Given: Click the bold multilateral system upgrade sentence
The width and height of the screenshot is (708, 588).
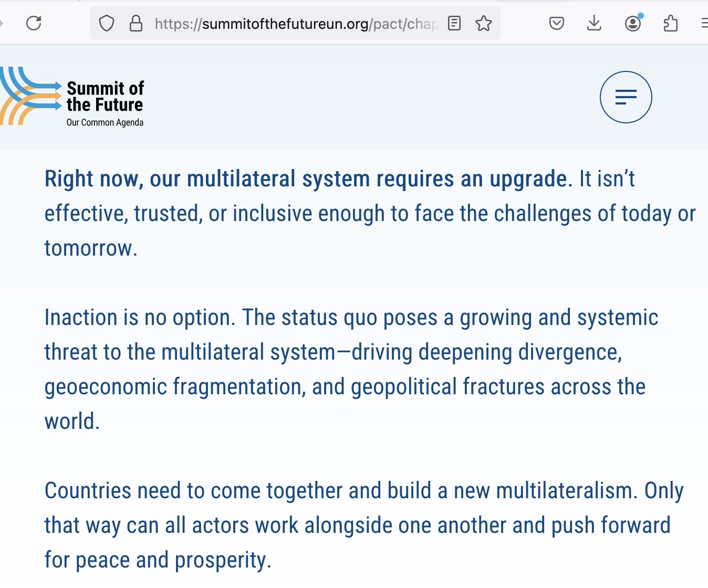Looking at the screenshot, I should [308, 179].
